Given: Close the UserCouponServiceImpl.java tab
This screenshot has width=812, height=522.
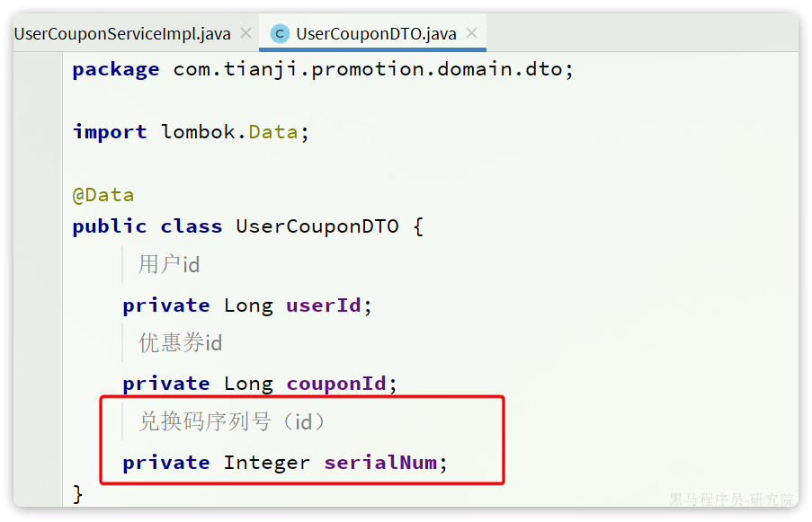Looking at the screenshot, I should [246, 33].
